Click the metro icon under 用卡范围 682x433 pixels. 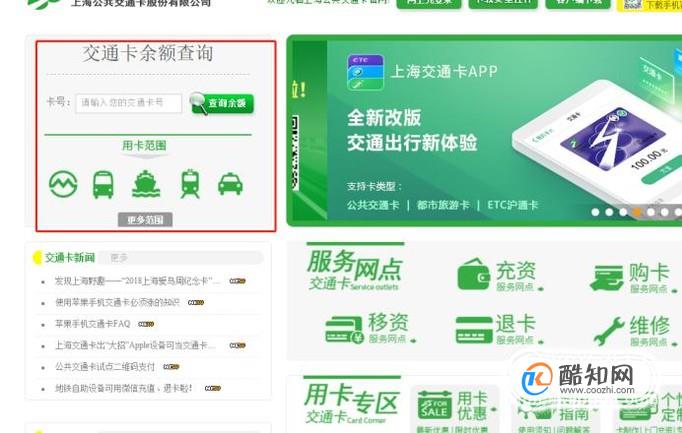click(x=64, y=184)
